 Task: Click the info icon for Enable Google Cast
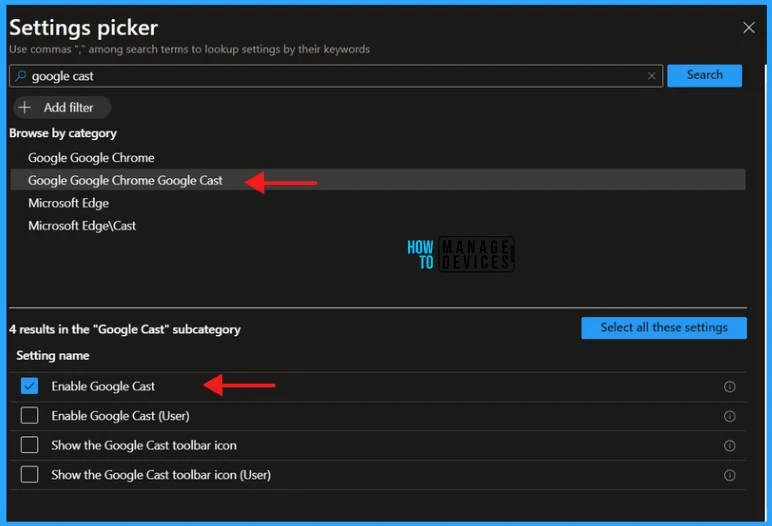(x=729, y=387)
